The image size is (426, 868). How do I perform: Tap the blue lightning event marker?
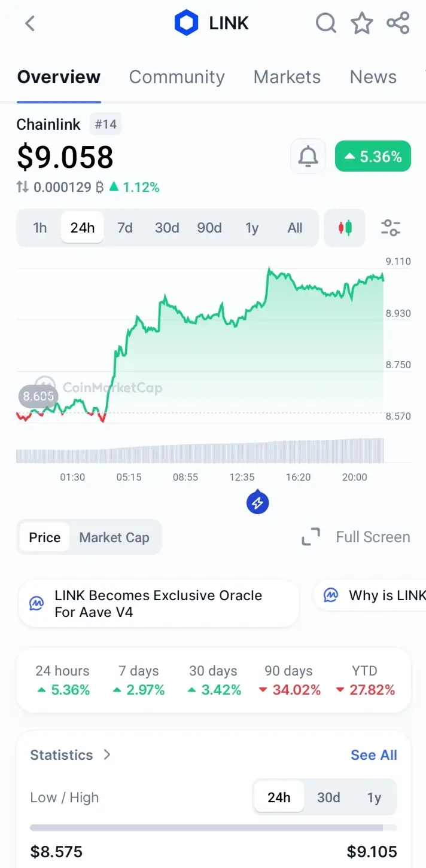(x=257, y=503)
